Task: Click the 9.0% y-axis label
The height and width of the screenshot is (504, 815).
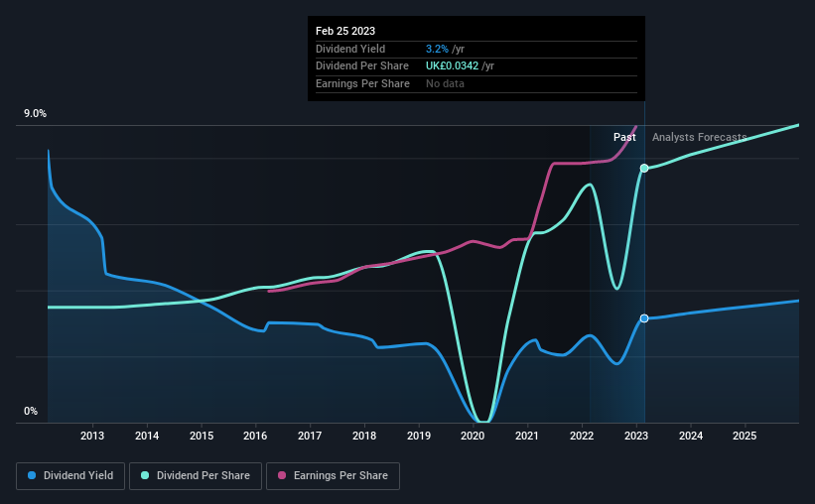Action: click(35, 113)
